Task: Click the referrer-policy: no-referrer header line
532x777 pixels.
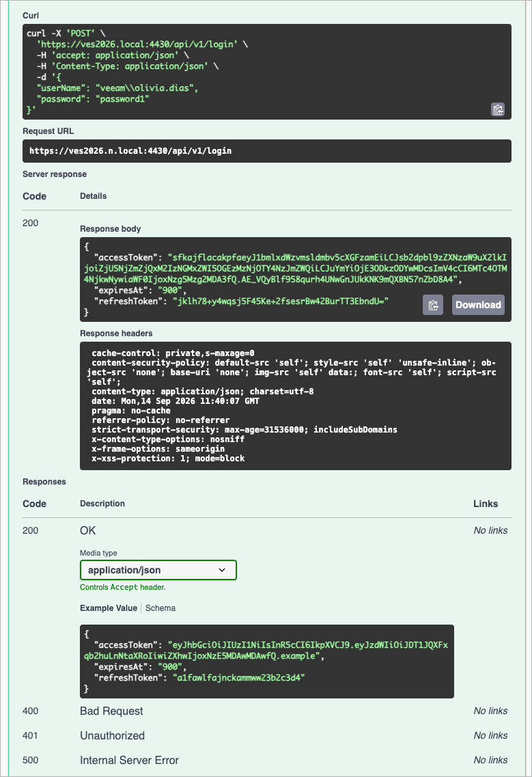Action: tap(160, 420)
